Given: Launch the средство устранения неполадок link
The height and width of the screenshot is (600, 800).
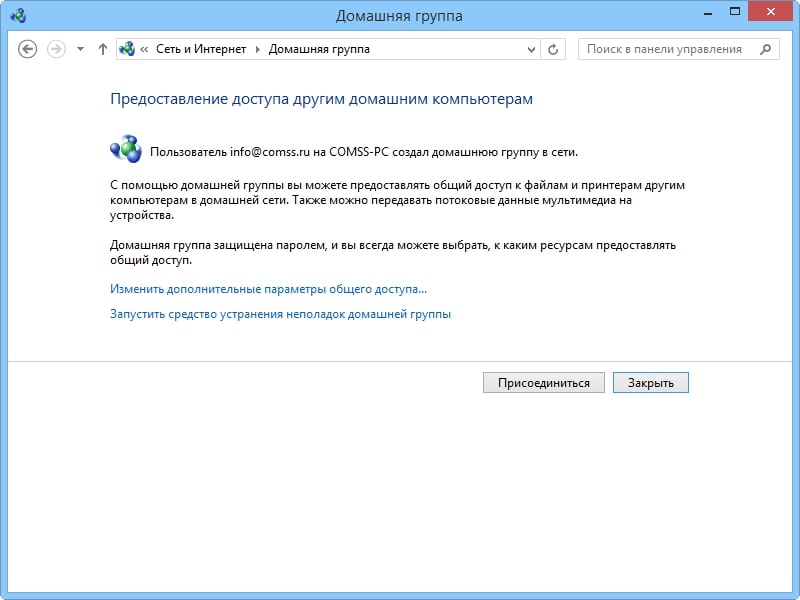Looking at the screenshot, I should click(281, 314).
